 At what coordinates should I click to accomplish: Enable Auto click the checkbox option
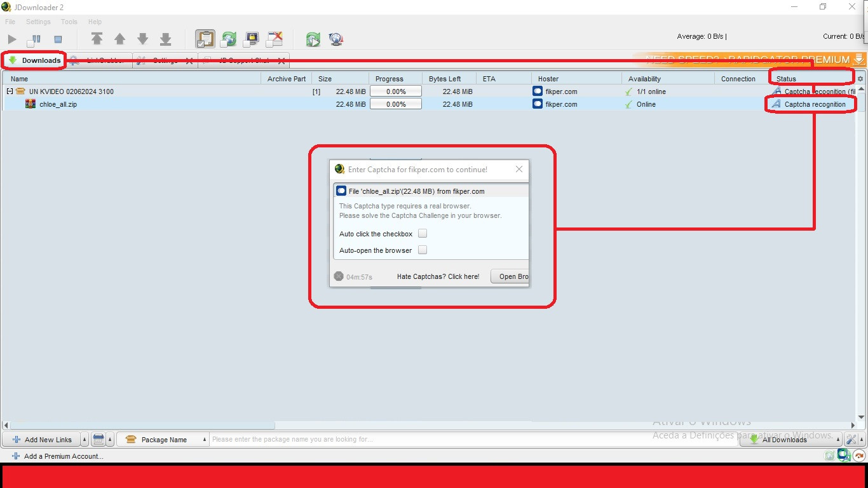[x=423, y=234]
